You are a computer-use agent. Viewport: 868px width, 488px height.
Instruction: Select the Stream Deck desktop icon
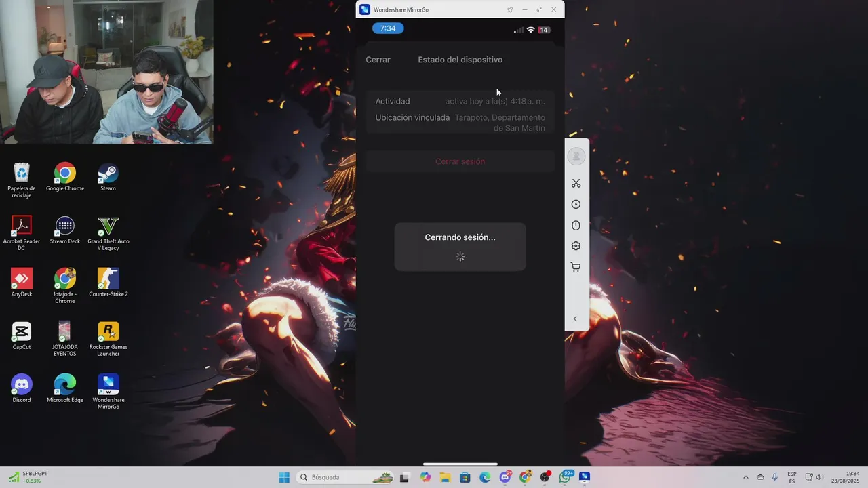pyautogui.click(x=65, y=230)
